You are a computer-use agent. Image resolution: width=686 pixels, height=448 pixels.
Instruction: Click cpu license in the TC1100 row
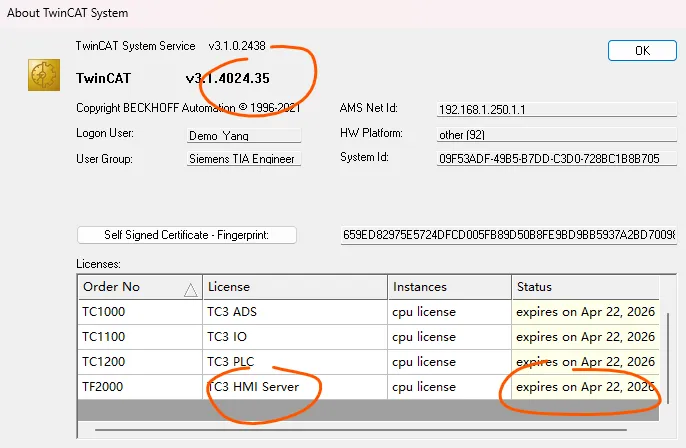[449, 337]
